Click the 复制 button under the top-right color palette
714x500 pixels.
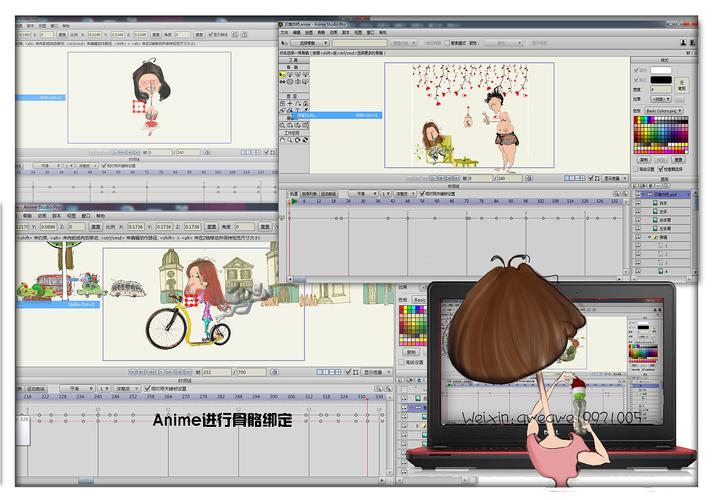644,160
